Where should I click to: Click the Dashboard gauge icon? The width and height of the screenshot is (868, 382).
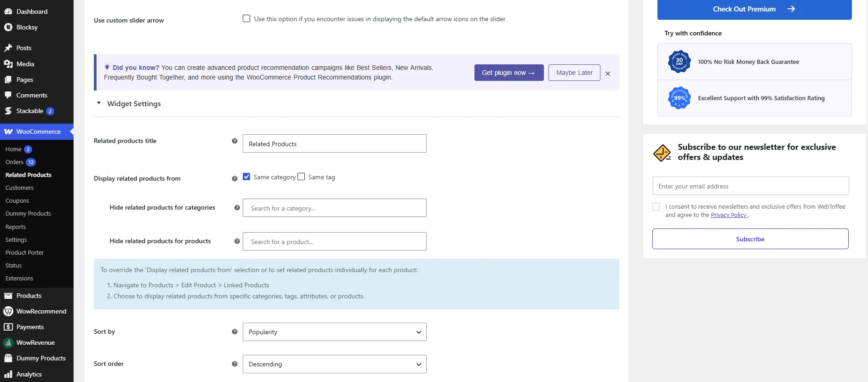[8, 11]
